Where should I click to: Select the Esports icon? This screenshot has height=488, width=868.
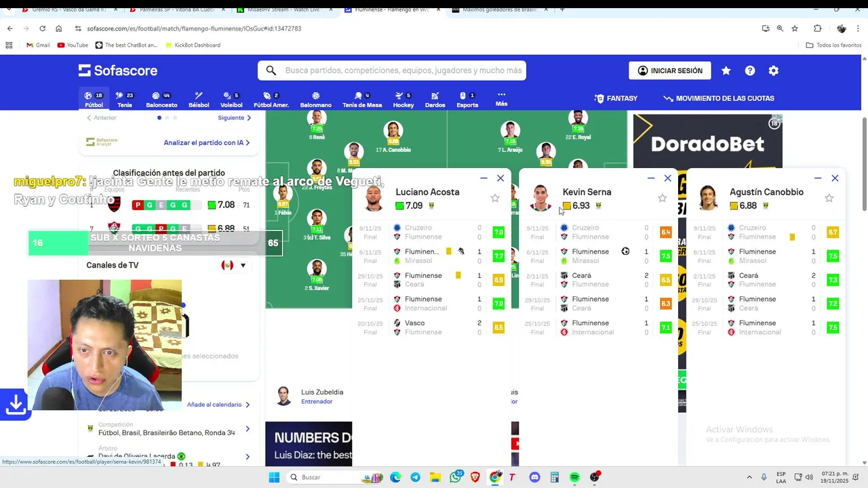pyautogui.click(x=467, y=100)
